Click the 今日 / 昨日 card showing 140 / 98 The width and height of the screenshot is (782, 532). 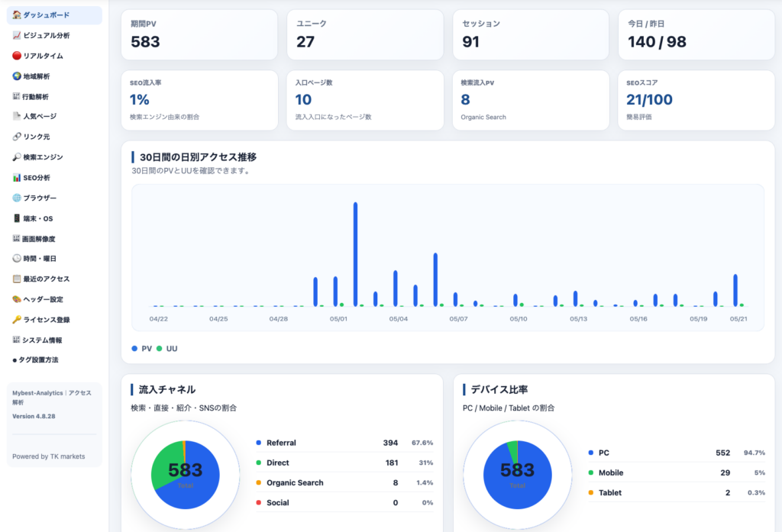[696, 35]
